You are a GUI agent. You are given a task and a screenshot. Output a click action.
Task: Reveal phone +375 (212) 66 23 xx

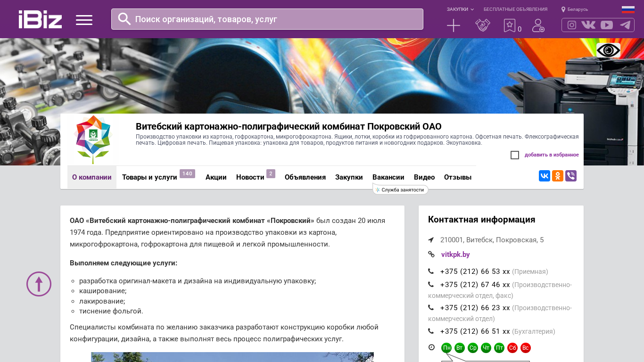(x=475, y=308)
